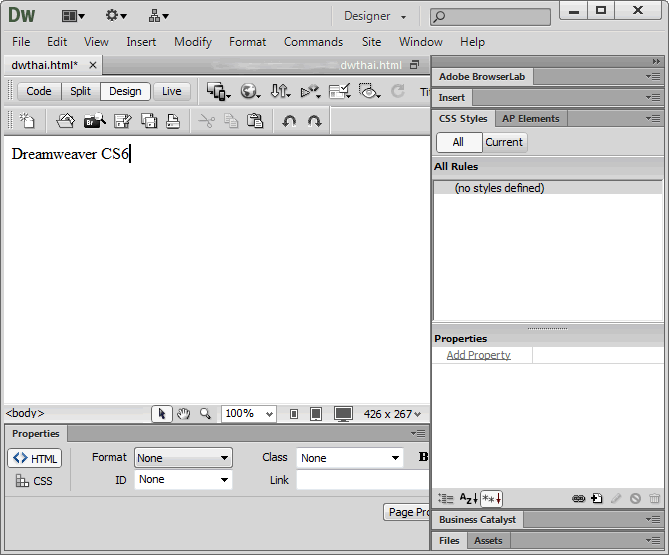Image resolution: width=669 pixels, height=555 pixels.
Task: Show CSS category view icon
Action: [445, 498]
